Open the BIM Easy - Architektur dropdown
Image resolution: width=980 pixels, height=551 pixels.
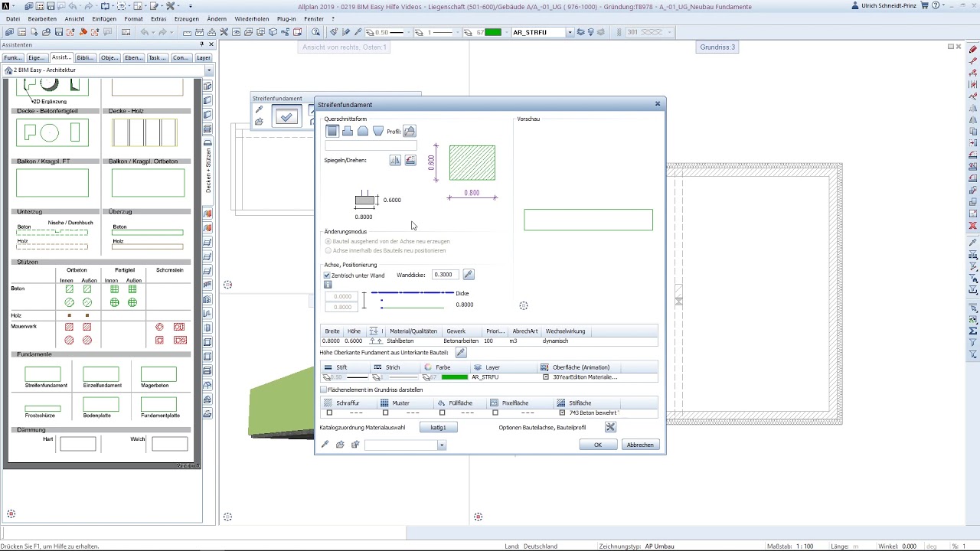pos(208,70)
